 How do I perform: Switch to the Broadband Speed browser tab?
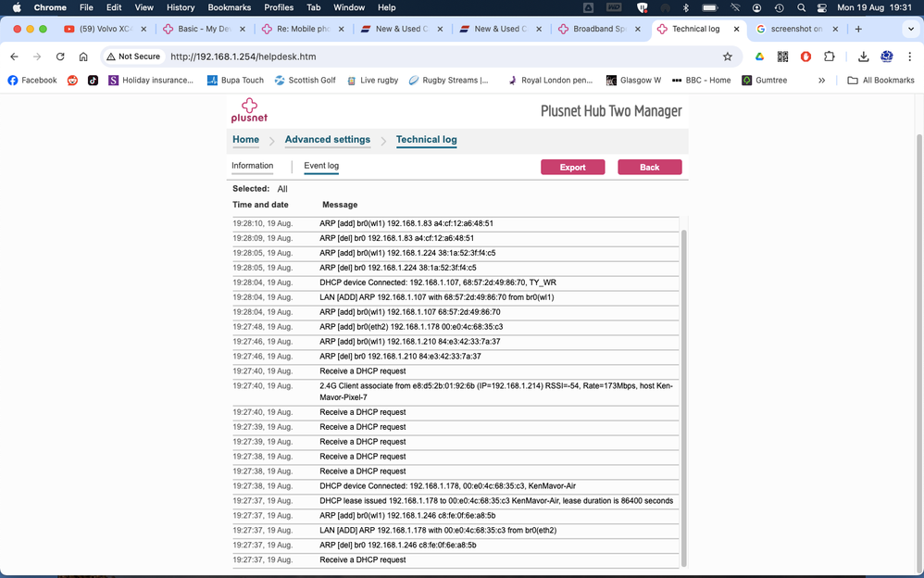[599, 29]
